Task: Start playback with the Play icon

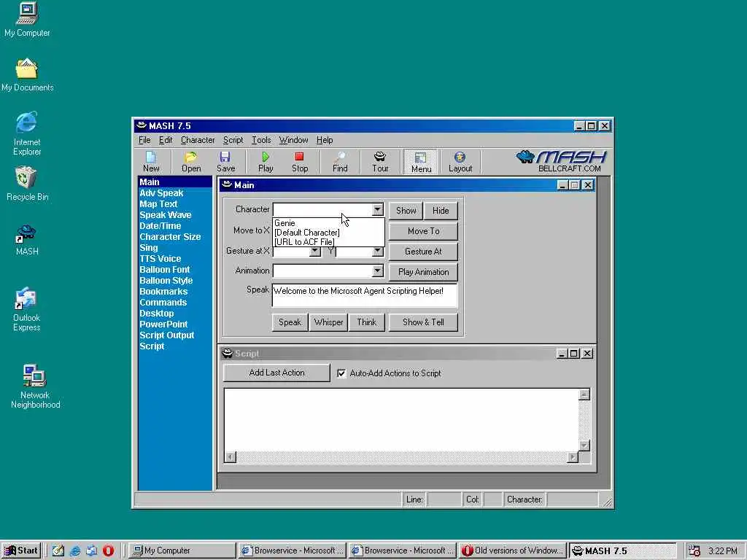Action: [x=266, y=162]
